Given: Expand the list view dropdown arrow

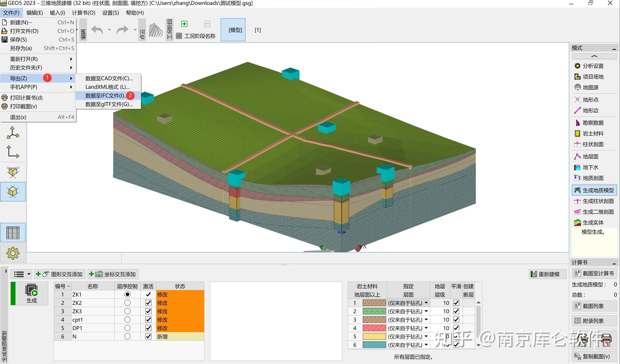Looking at the screenshot, I should 29,274.
